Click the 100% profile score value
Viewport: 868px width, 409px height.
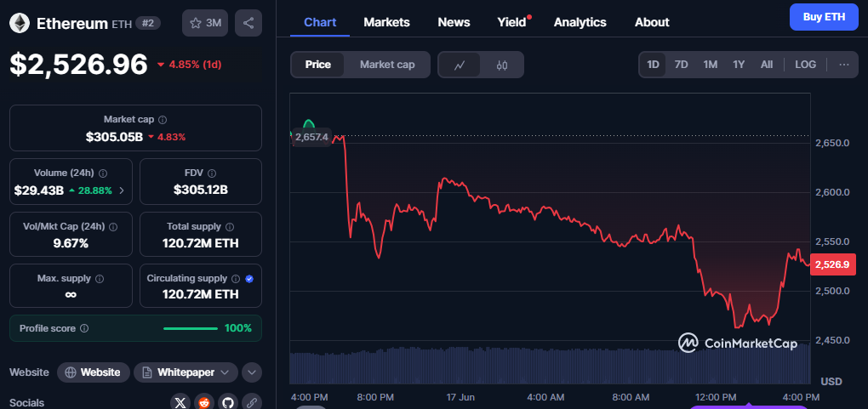tap(238, 328)
